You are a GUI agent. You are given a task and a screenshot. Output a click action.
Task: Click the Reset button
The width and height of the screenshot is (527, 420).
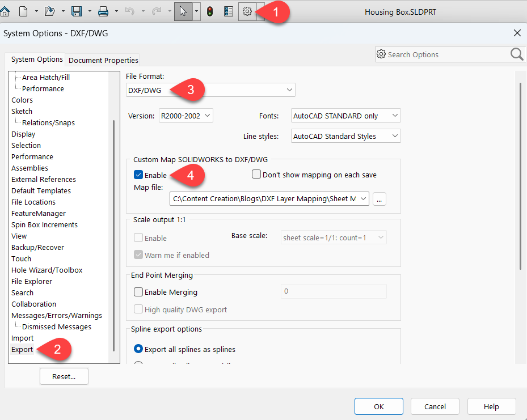tap(64, 376)
